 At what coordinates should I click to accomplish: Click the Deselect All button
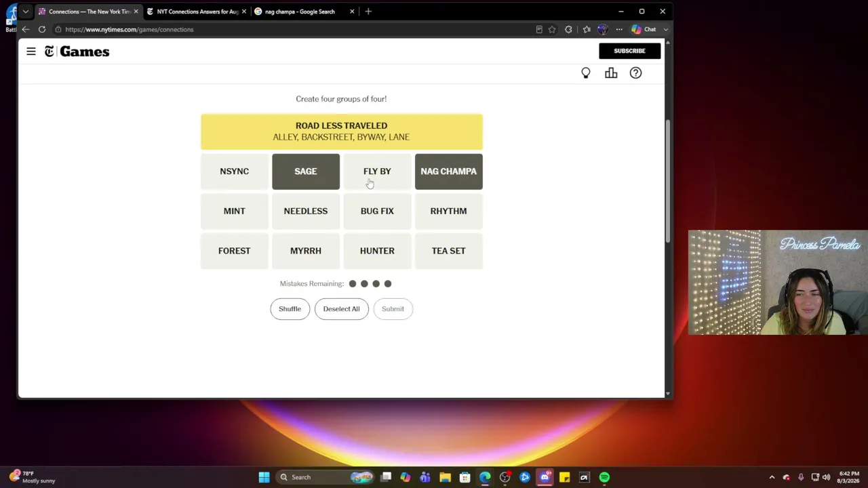(341, 309)
